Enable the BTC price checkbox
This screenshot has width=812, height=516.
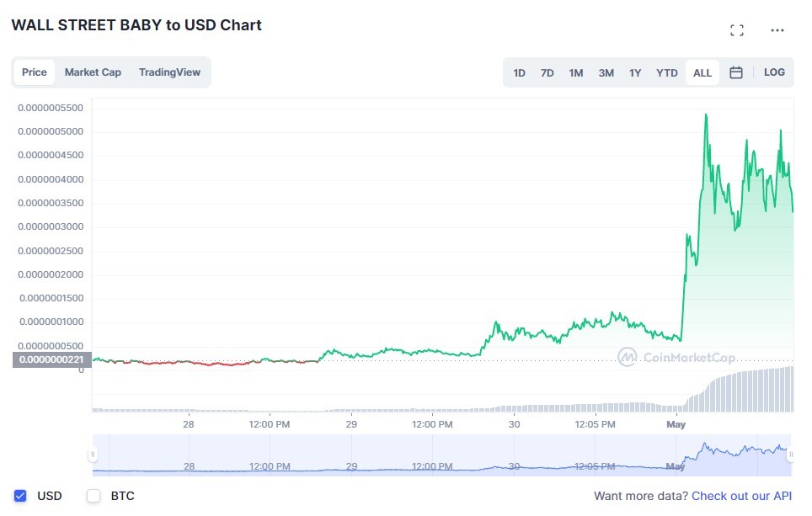click(x=93, y=496)
